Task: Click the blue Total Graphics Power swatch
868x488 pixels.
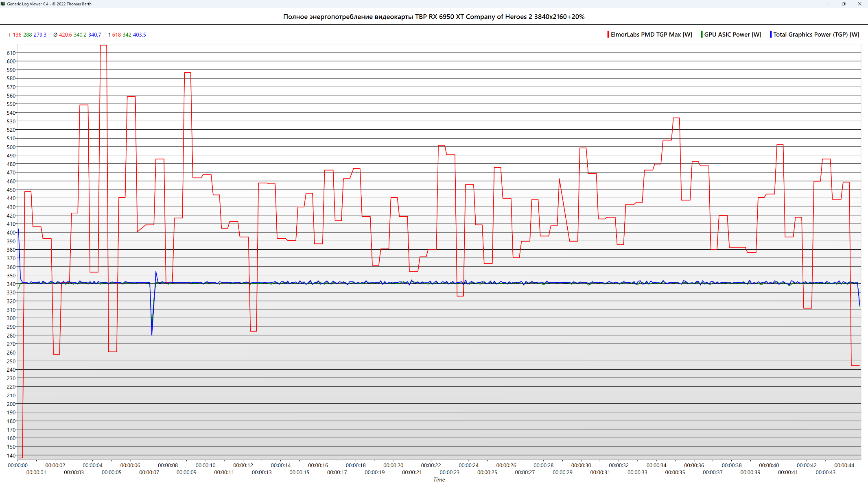Action: coord(770,35)
